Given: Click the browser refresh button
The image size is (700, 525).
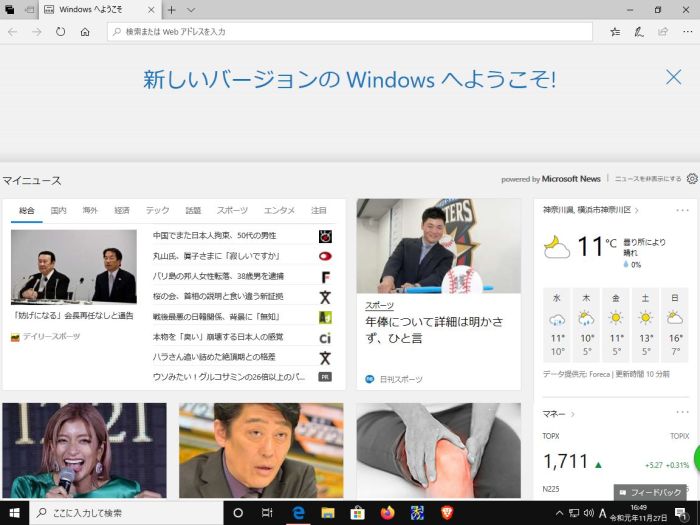Looking at the screenshot, I should point(60,32).
